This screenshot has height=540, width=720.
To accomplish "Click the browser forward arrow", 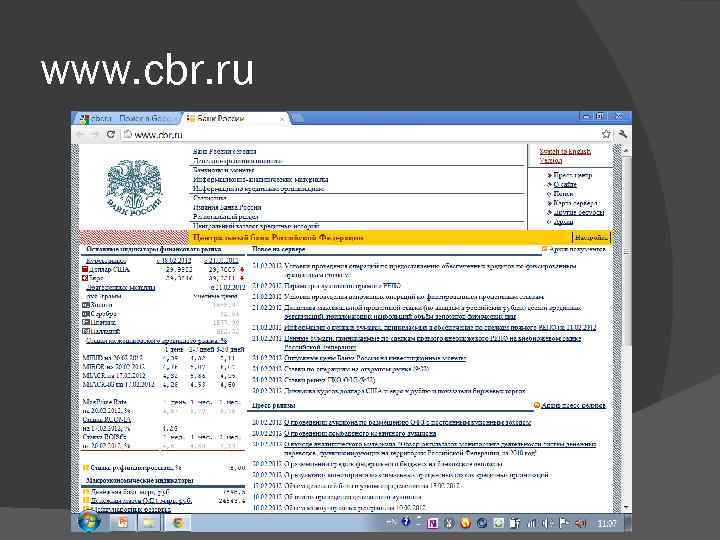I will [95, 135].
